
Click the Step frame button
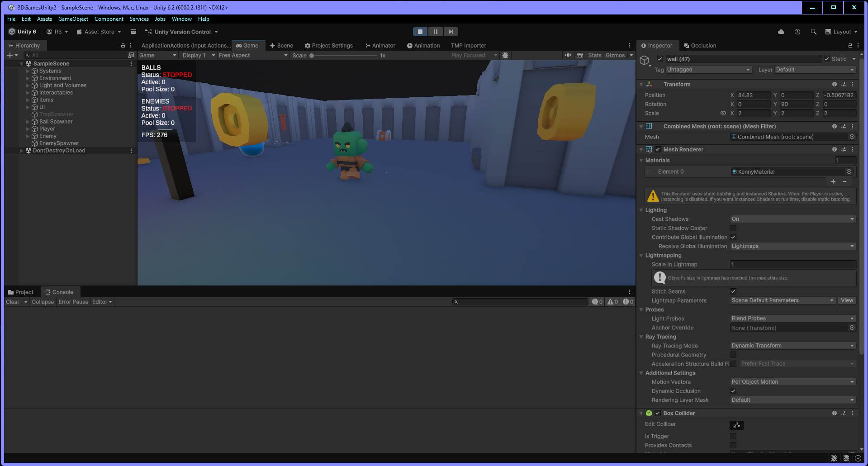(x=451, y=31)
